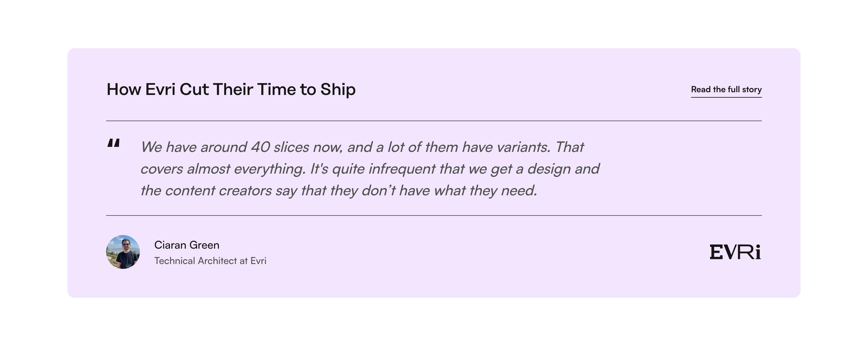This screenshot has height=346, width=868.
Task: Click the word "Architect" in the job title
Action: [x=217, y=261]
